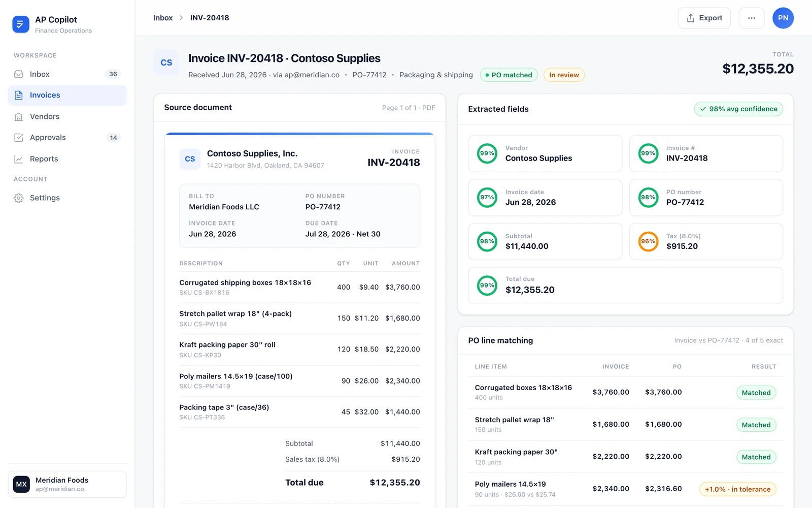This screenshot has width=812, height=508.
Task: Click the Invoices document icon
Action: coord(19,96)
